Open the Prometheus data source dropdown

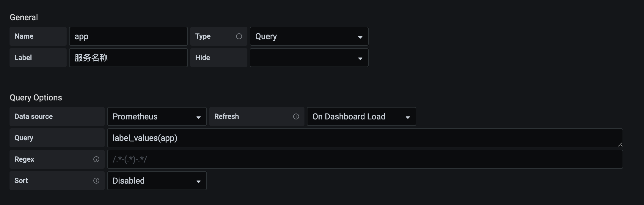pyautogui.click(x=157, y=116)
